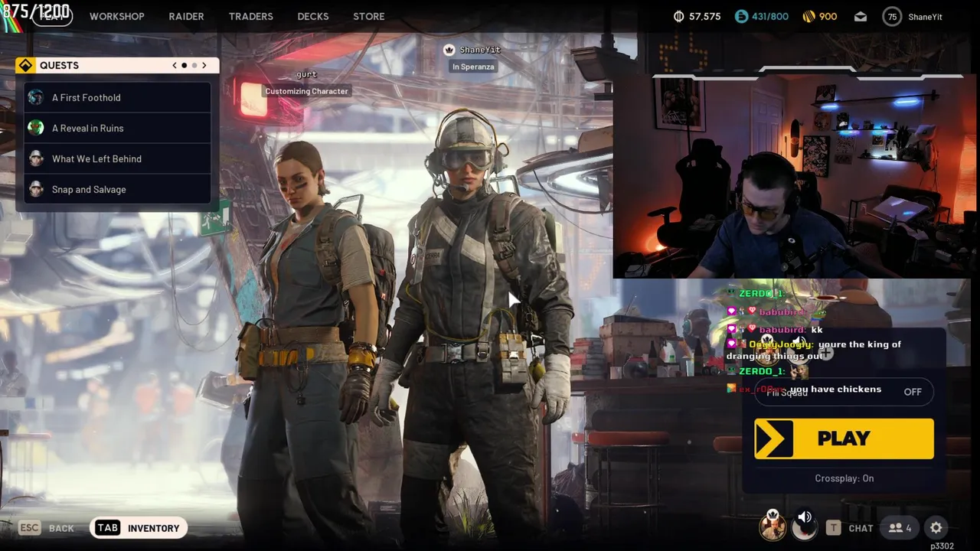Open the ShaneYit profile name
Image resolution: width=980 pixels, height=551 pixels.
pyautogui.click(x=925, y=17)
